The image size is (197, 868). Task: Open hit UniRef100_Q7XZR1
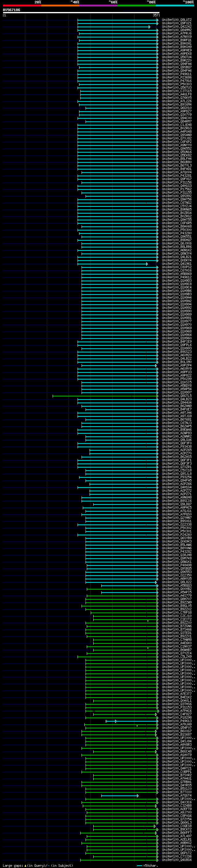click(177, 467)
